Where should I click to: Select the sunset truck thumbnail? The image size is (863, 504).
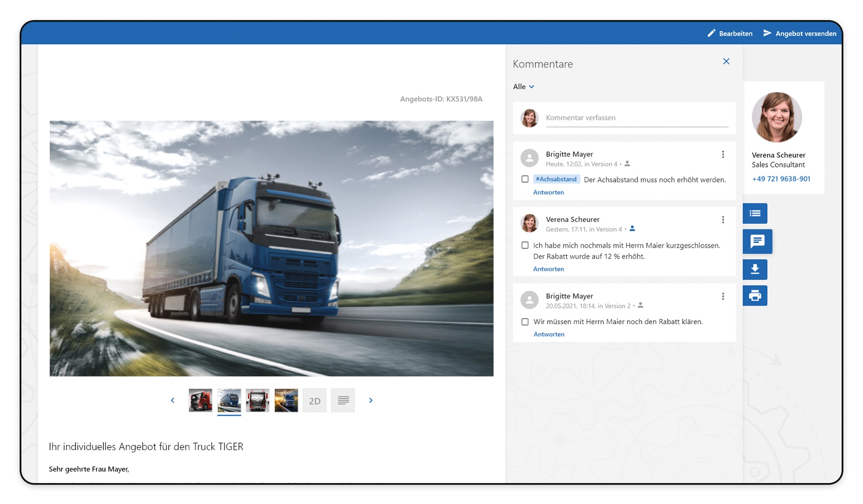coord(286,400)
